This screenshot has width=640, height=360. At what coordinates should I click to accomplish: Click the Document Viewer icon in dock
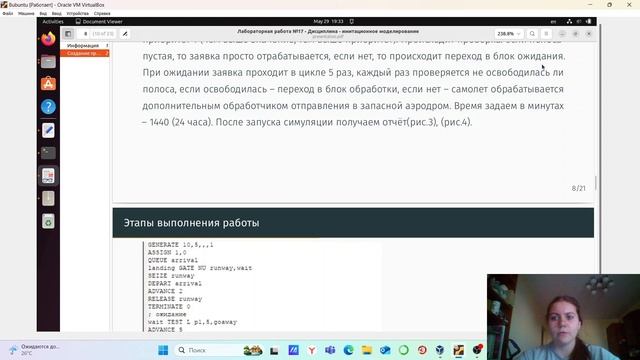click(48, 176)
